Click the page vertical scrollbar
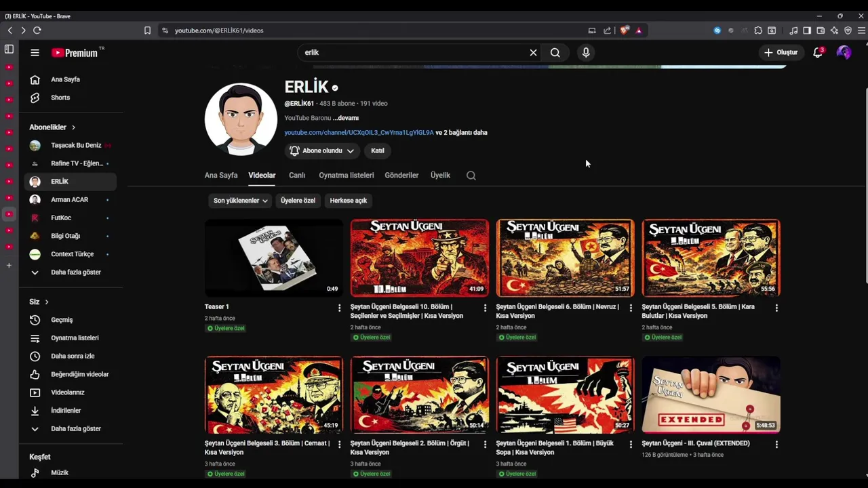Screen dimensions: 868x488 click(865, 184)
